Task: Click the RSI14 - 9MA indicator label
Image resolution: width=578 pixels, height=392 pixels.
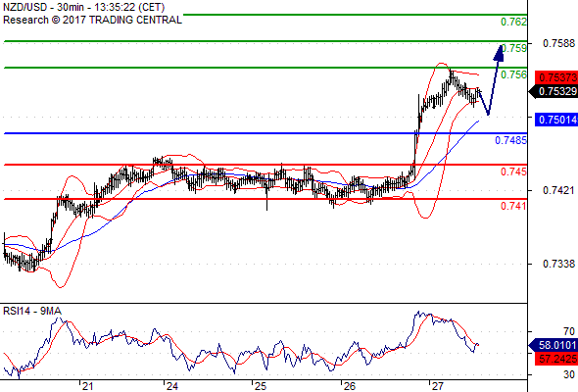Action: click(32, 311)
